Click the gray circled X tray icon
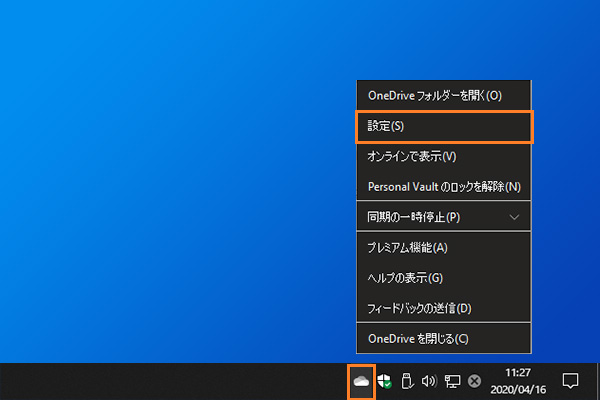Image resolution: width=600 pixels, height=400 pixels. pos(474,381)
